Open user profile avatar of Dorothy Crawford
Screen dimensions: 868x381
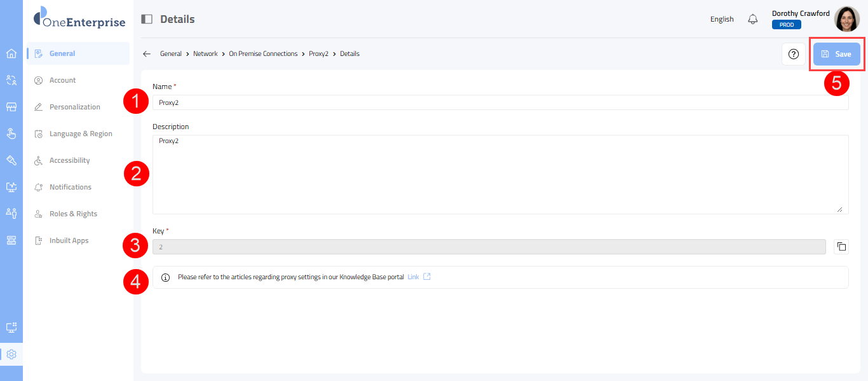tap(846, 19)
